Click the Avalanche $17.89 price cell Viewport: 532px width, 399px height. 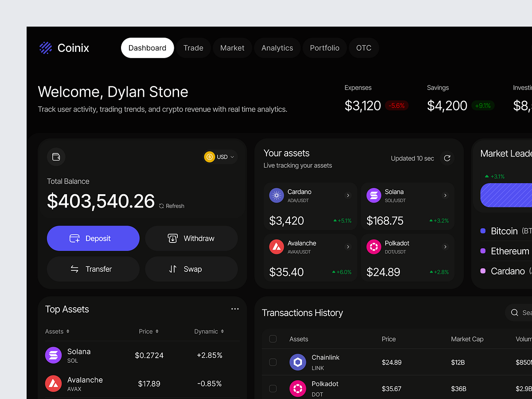click(x=149, y=383)
